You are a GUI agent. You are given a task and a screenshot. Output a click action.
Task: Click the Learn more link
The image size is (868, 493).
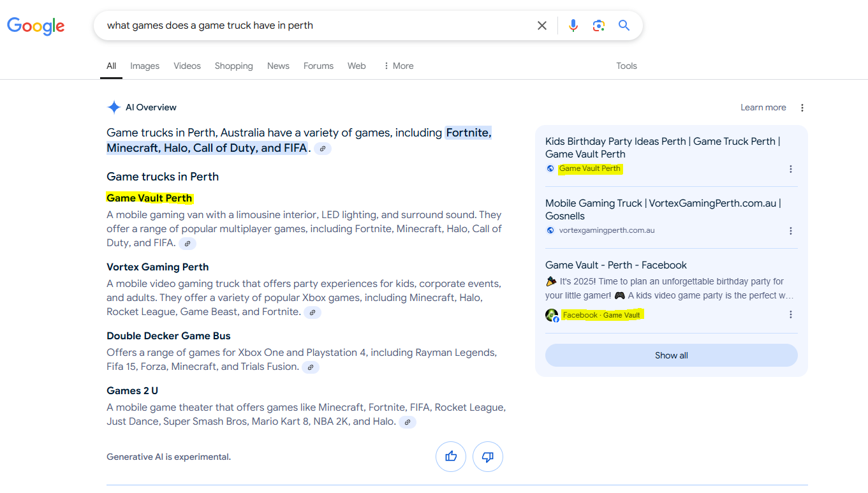763,108
